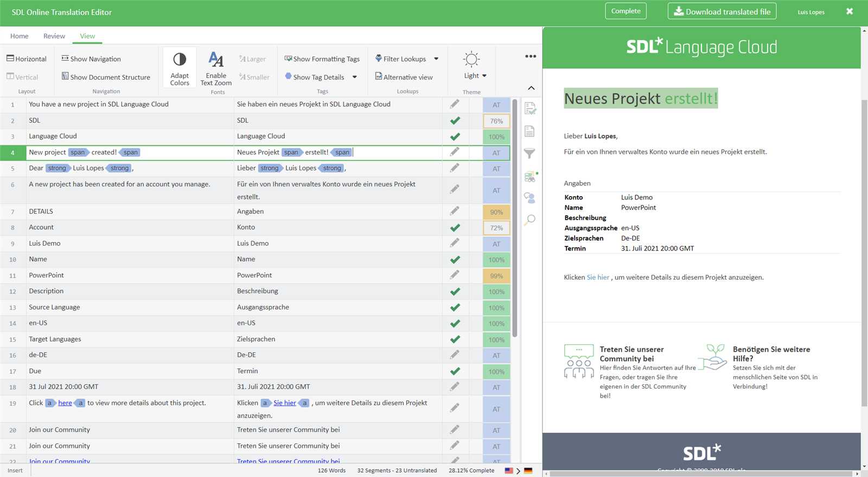This screenshot has height=477, width=868.
Task: Click the Light theme sun icon
Action: [471, 59]
